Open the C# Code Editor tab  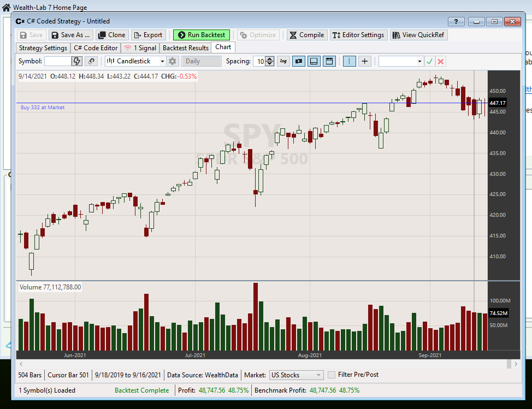(96, 48)
